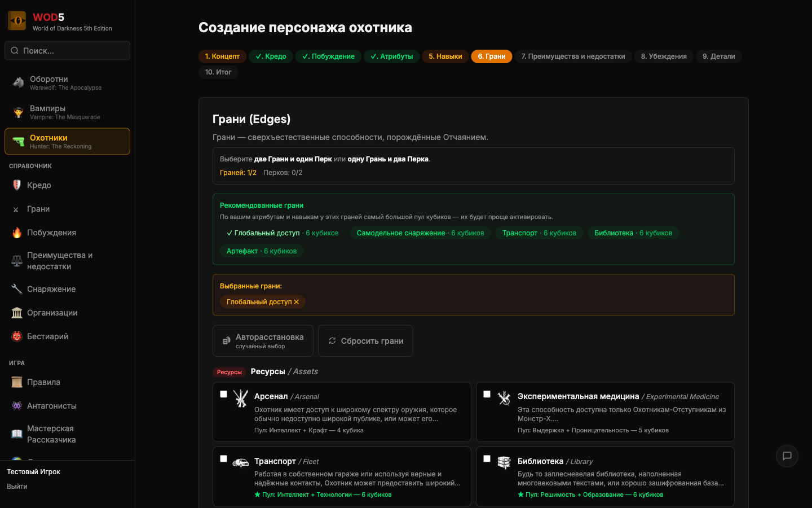Go to step 1. Концепт
Image resolution: width=812 pixels, height=508 pixels.
tap(222, 56)
